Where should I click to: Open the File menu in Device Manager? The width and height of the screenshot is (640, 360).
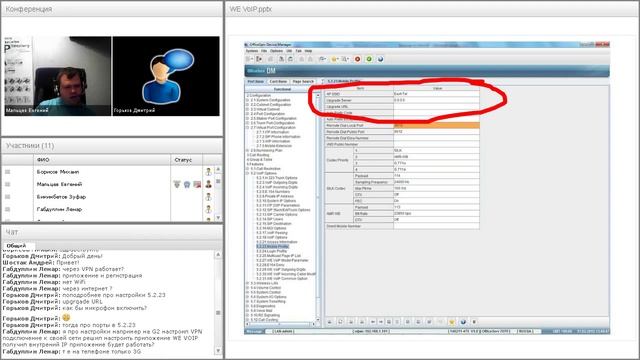[x=264, y=51]
